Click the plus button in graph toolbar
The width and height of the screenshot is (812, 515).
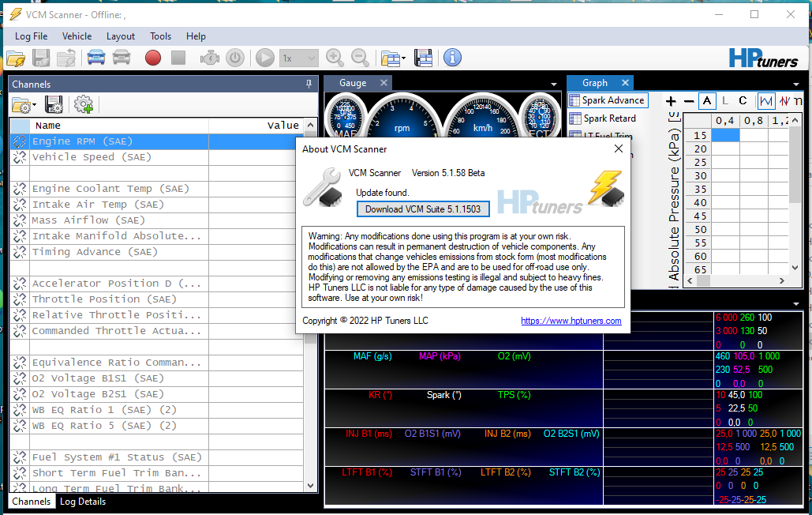671,101
